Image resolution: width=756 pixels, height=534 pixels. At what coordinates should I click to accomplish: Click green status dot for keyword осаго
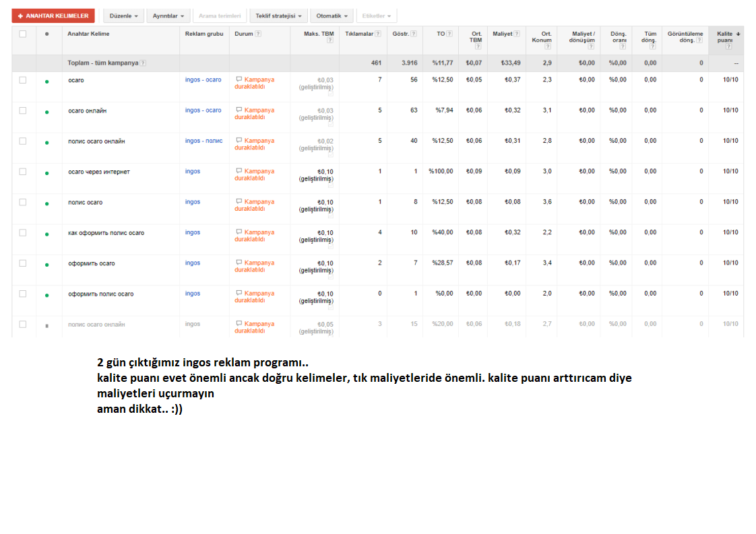tap(46, 81)
